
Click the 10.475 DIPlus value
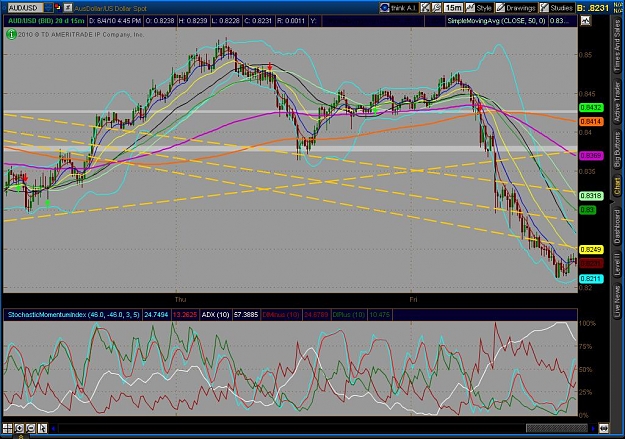tap(379, 315)
